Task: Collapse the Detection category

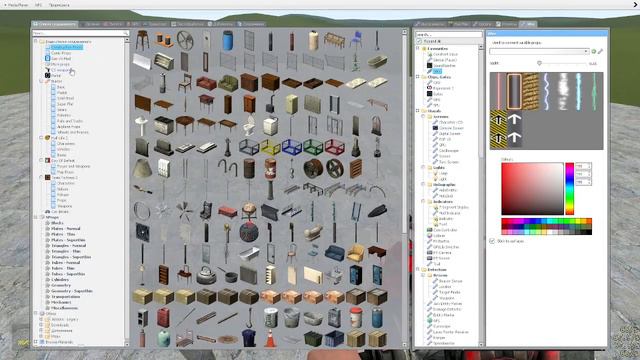Action: click(x=418, y=270)
